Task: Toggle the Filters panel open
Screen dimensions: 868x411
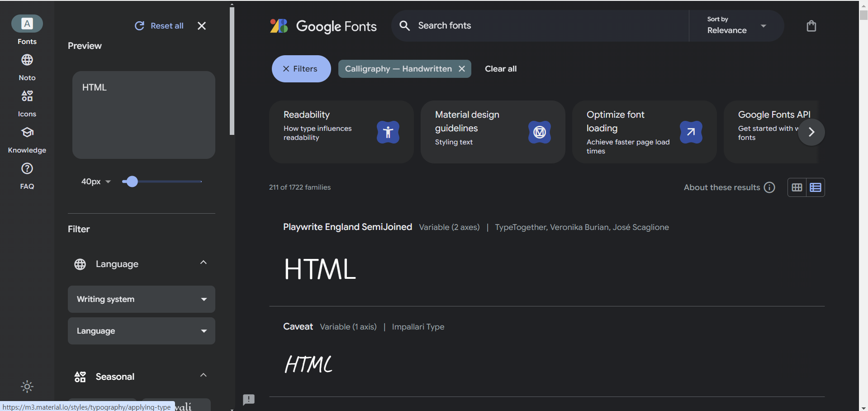Action: [301, 69]
